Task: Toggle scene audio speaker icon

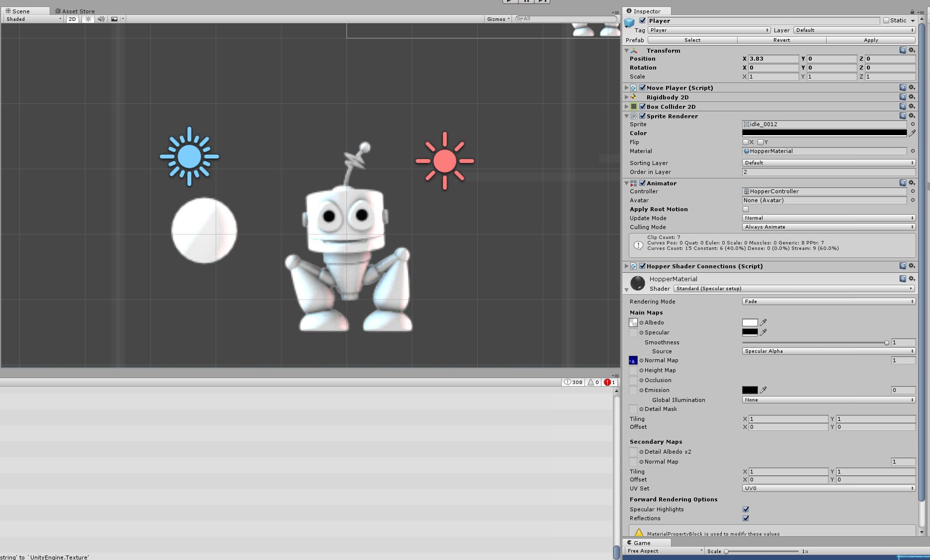Action: (101, 19)
